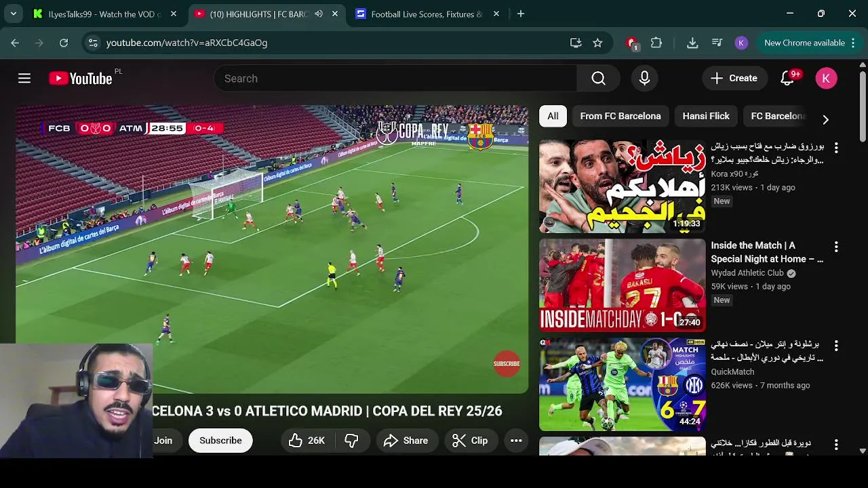The width and height of the screenshot is (868, 488).
Task: Open Wydad Athletic Club channel link
Action: tap(747, 273)
